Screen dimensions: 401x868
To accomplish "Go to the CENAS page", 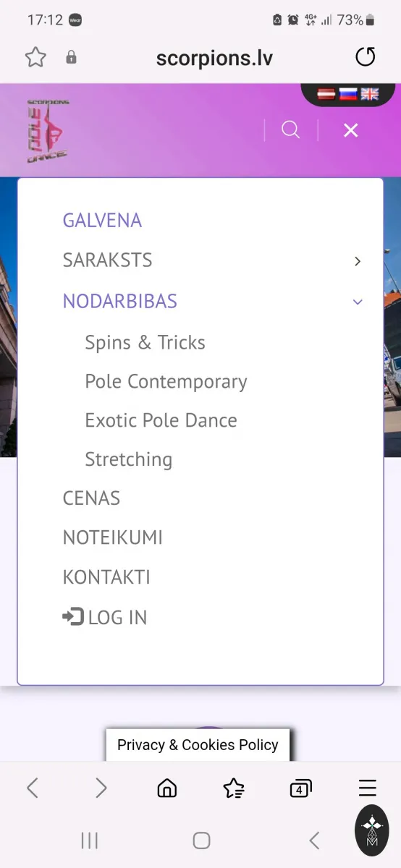I will coord(91,498).
